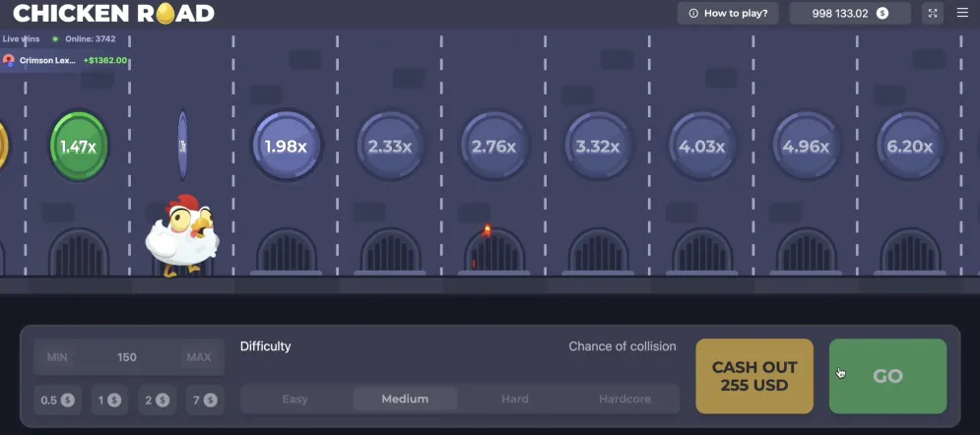Select Hardcore difficulty
The height and width of the screenshot is (435, 980).
624,399
